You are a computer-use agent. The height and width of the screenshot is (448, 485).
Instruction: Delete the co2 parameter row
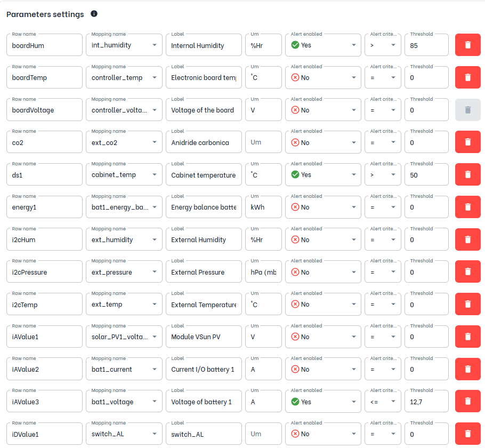(x=467, y=142)
